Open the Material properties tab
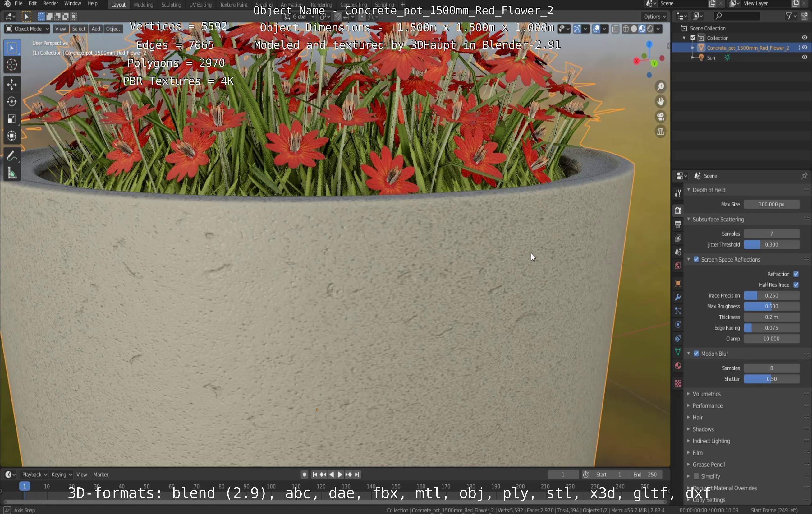Image resolution: width=812 pixels, height=514 pixels. coord(678,366)
